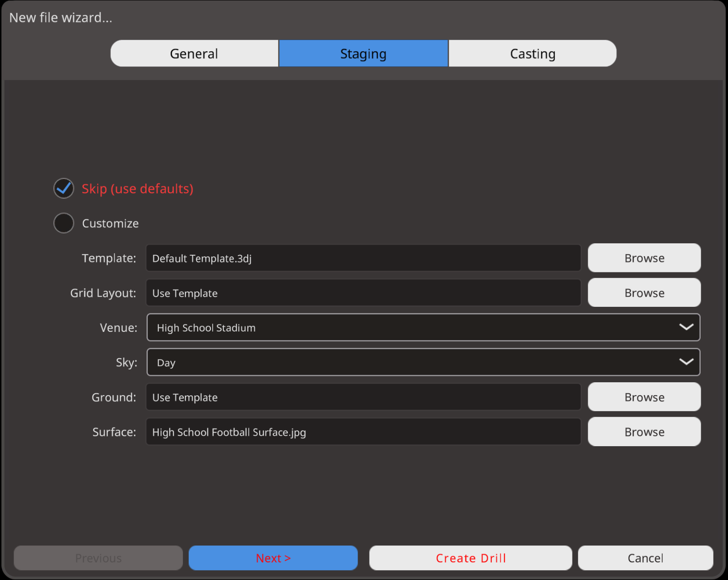The width and height of the screenshot is (728, 580).
Task: Click the Create Drill button
Action: coord(471,558)
